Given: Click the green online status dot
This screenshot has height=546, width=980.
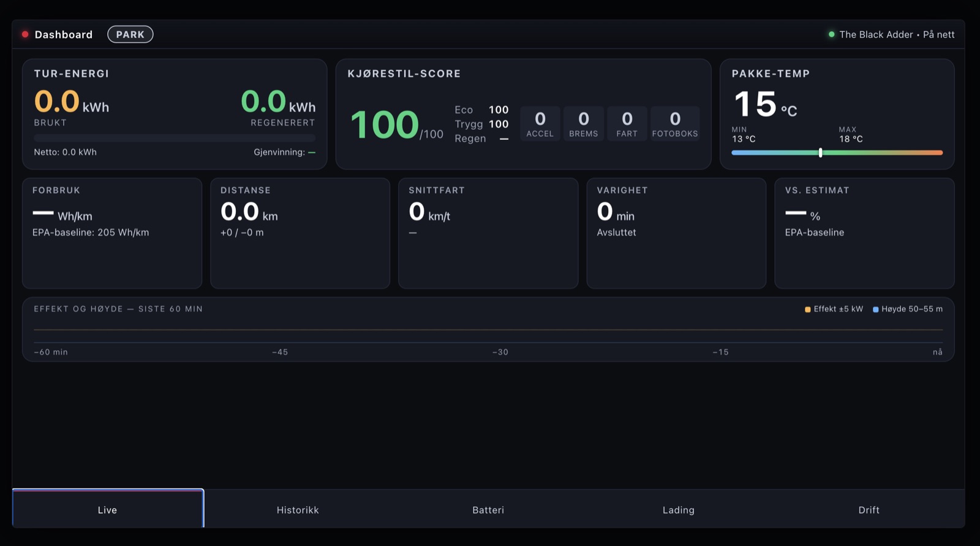Looking at the screenshot, I should 831,34.
